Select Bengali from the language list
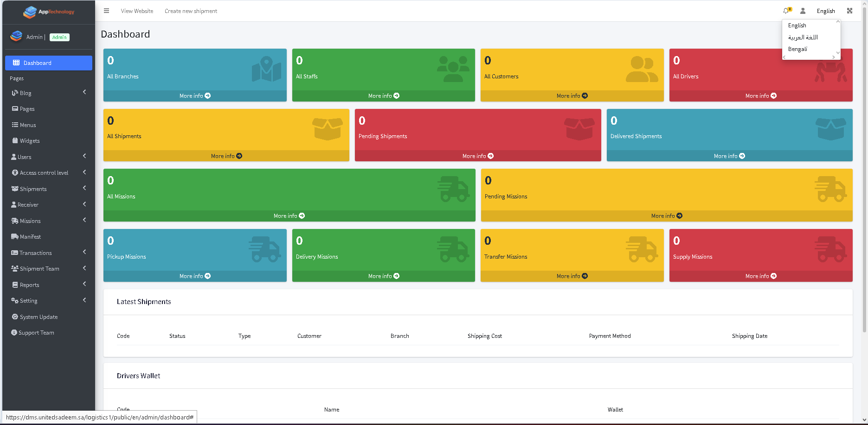 [797, 49]
